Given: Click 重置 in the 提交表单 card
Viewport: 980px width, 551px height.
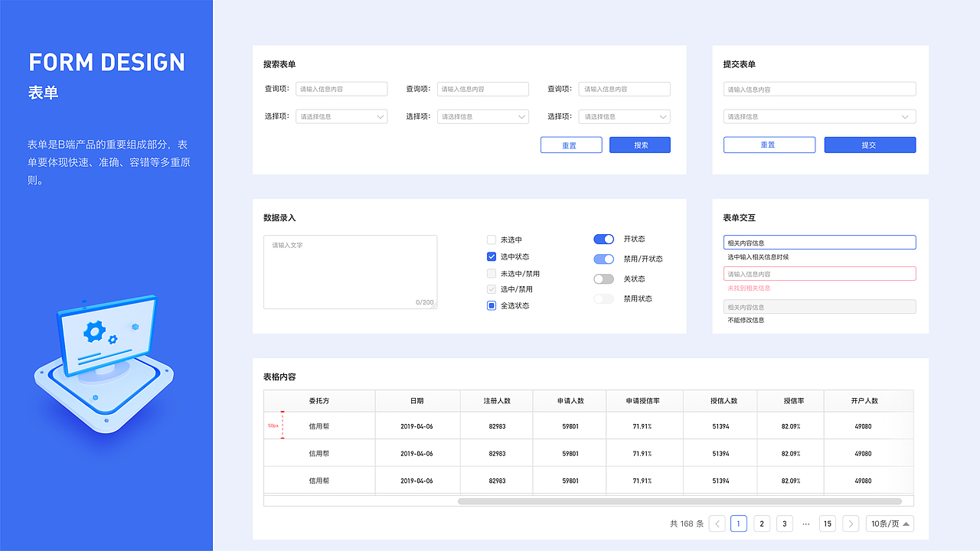Looking at the screenshot, I should click(769, 145).
